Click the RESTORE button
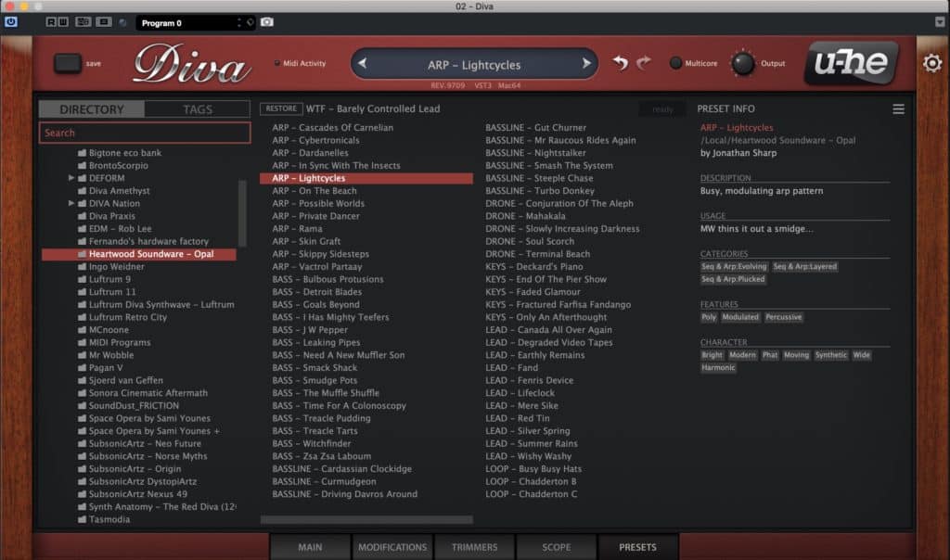Image resolution: width=950 pixels, height=560 pixels. [x=281, y=108]
